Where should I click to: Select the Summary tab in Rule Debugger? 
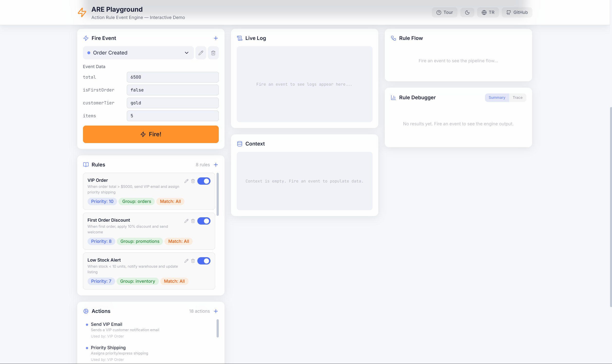tap(497, 97)
